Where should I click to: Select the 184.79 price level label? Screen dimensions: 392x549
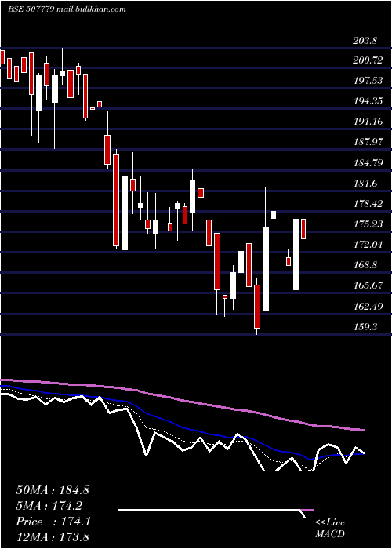[x=368, y=163]
